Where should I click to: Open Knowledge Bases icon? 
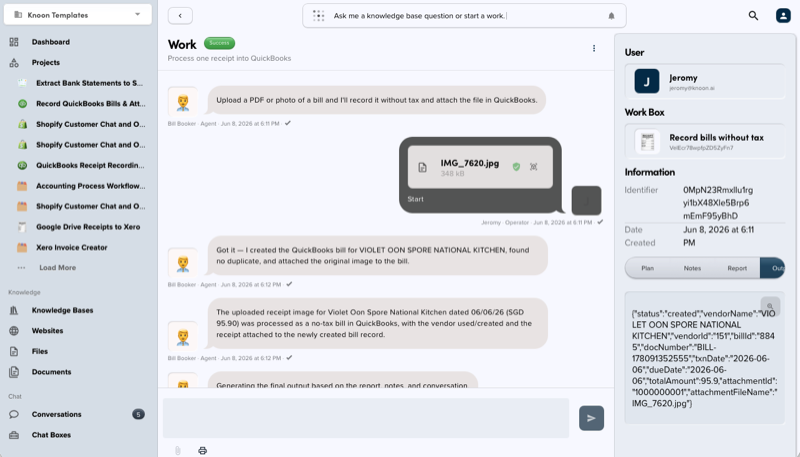coord(14,310)
